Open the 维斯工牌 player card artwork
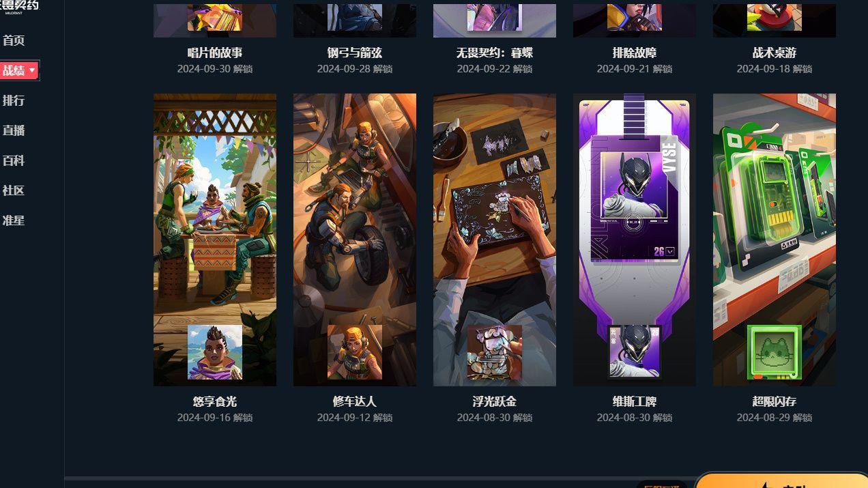This screenshot has width=868, height=488. 635,240
